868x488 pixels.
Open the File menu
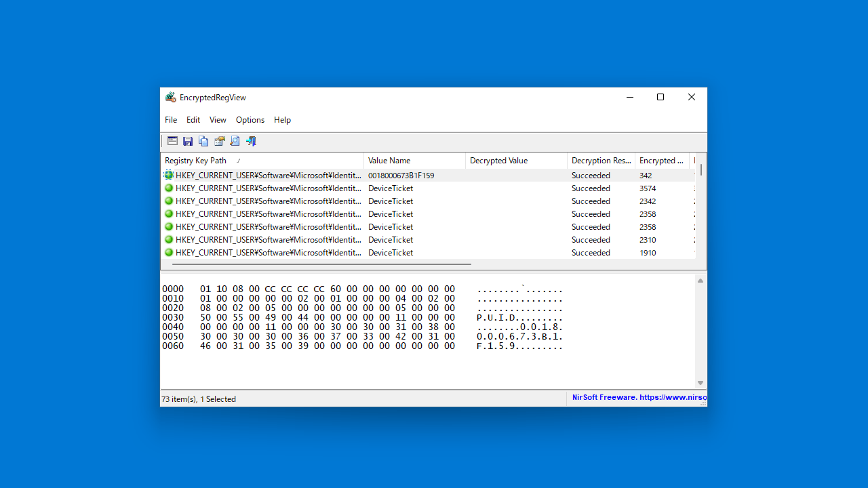click(171, 120)
